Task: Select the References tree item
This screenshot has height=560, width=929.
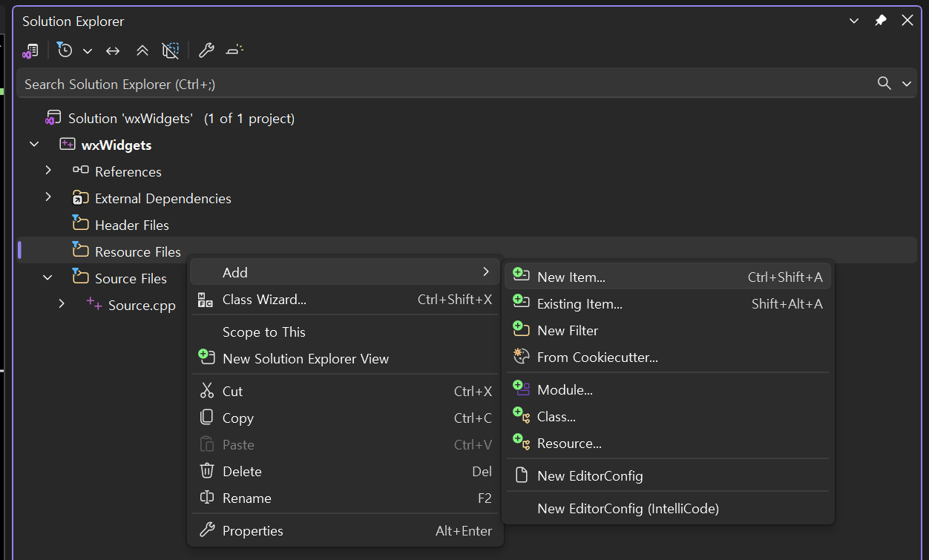Action: (x=128, y=171)
